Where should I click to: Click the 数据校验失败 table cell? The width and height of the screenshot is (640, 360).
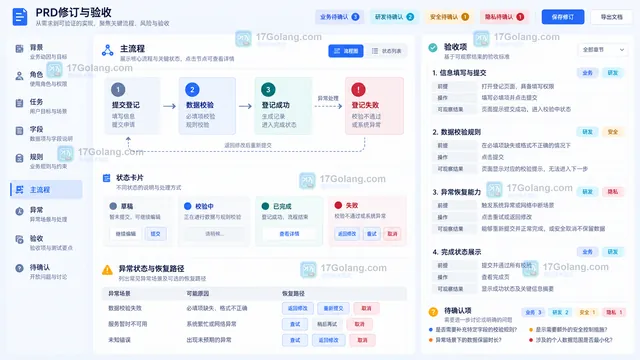(x=125, y=308)
